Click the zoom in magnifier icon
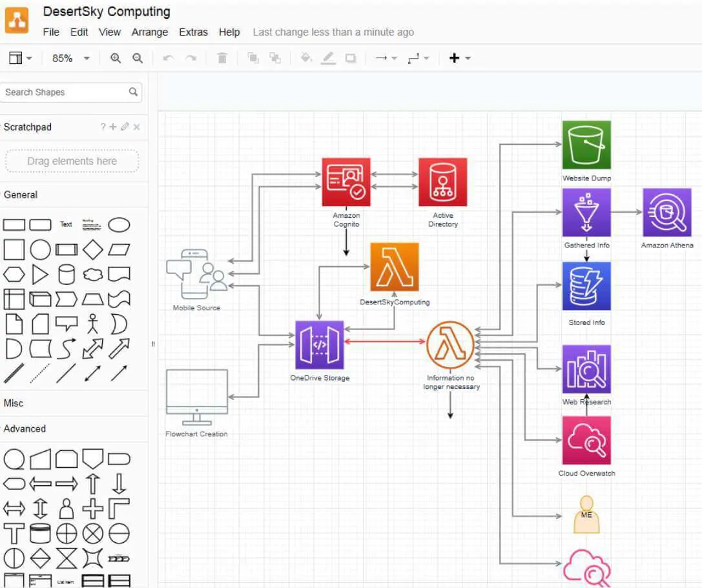 coord(116,58)
